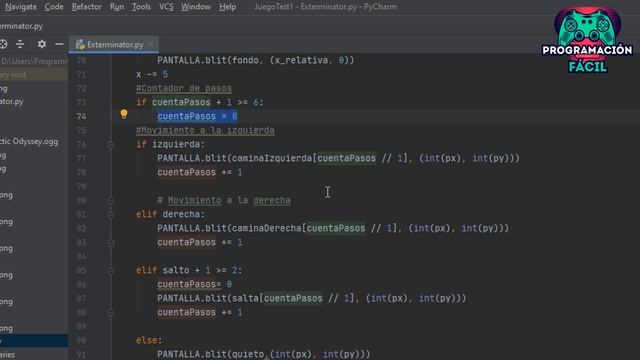
Task: Click the '# Movimiento a la derecha' comment
Action: click(x=224, y=200)
